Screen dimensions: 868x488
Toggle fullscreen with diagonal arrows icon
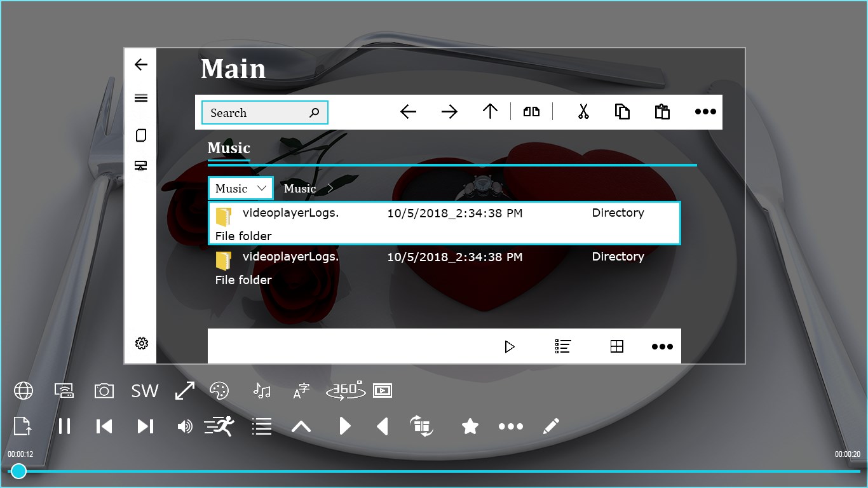coord(185,390)
